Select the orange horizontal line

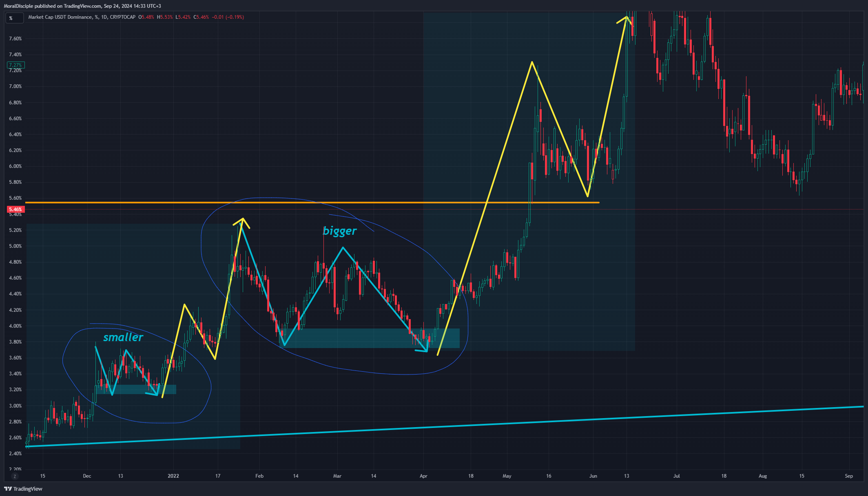[312, 203]
